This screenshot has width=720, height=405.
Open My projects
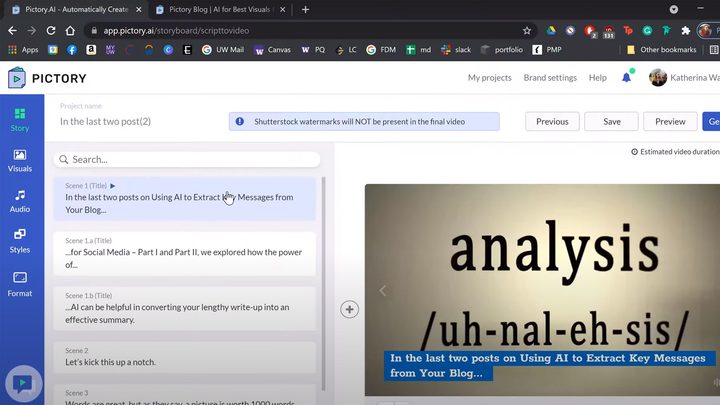(489, 78)
